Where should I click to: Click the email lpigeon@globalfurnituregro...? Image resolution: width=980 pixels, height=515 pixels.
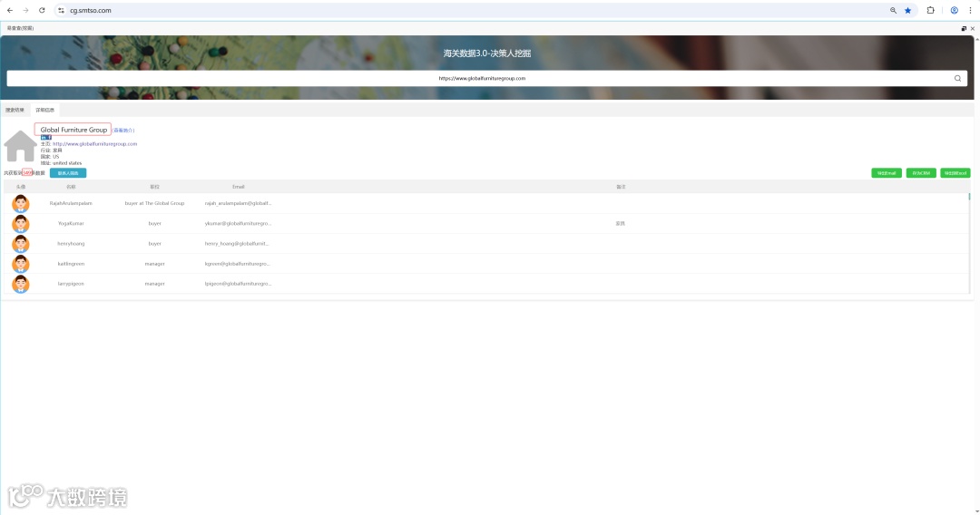pos(238,284)
